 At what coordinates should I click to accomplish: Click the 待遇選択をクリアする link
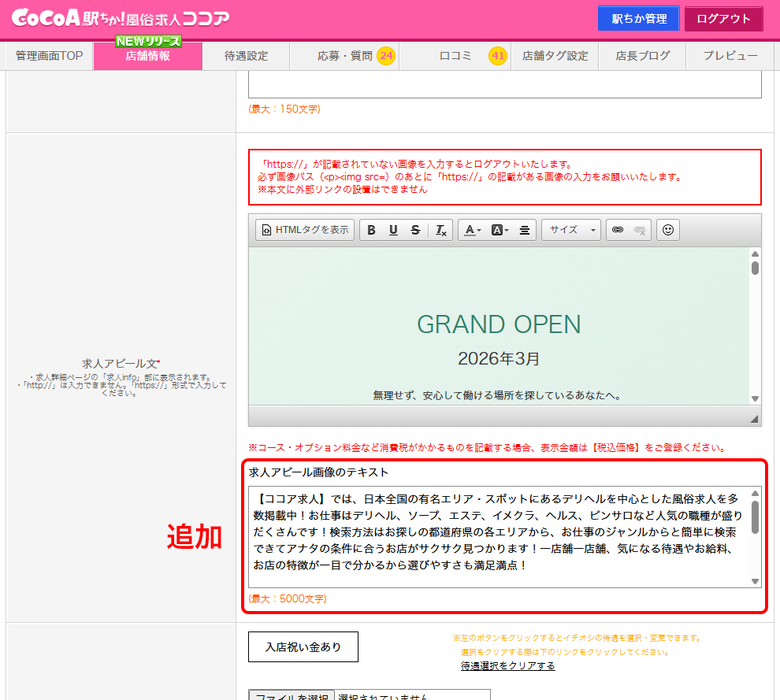(507, 666)
